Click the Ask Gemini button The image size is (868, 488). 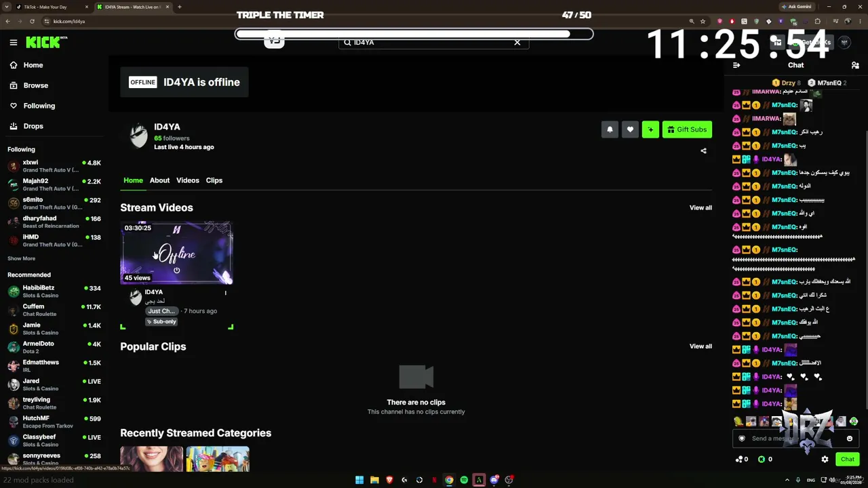[x=796, y=7]
